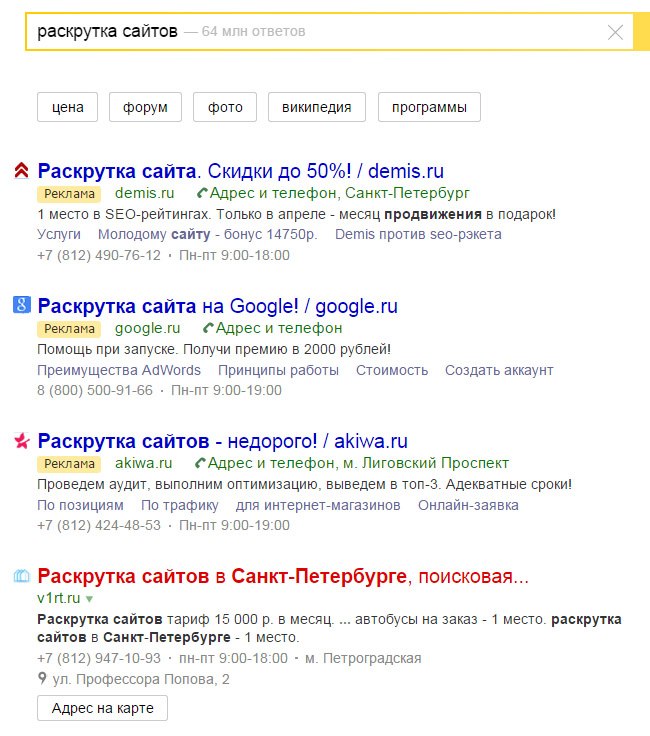650x736 pixels.
Task: Select the фото suggestion chip
Action: [x=225, y=107]
